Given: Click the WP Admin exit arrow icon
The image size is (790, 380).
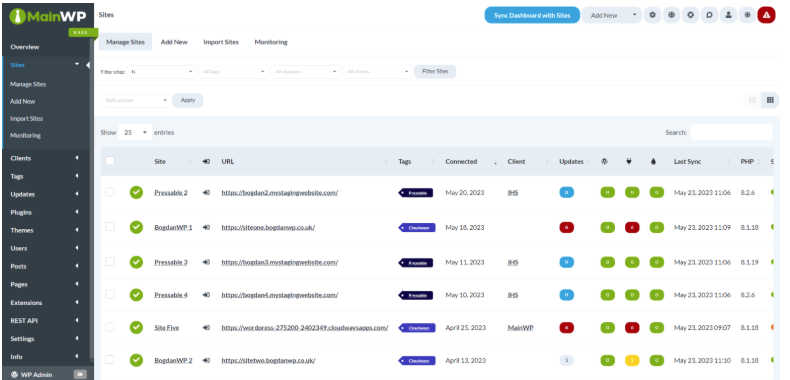Looking at the screenshot, I should (80, 374).
